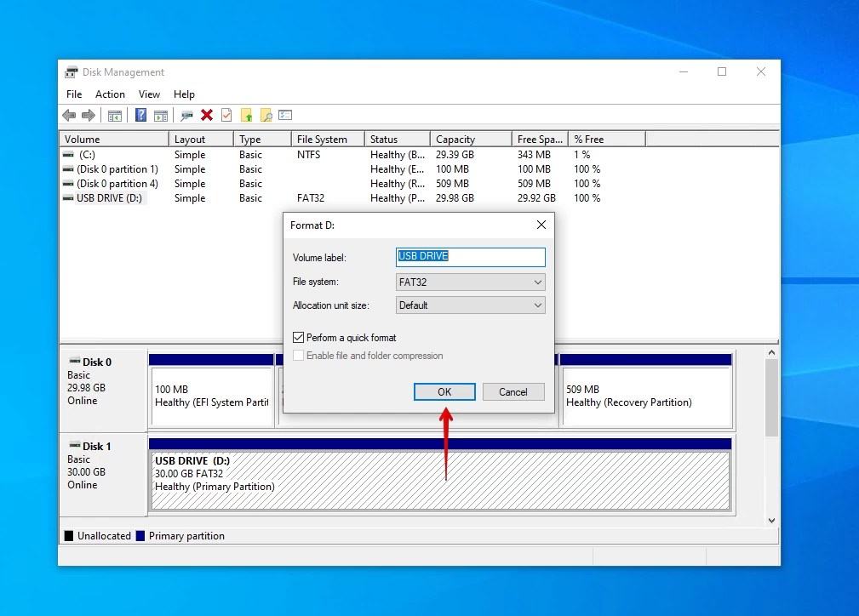Image resolution: width=859 pixels, height=616 pixels.
Task: Cancel the Format D: dialog
Action: pyautogui.click(x=513, y=391)
